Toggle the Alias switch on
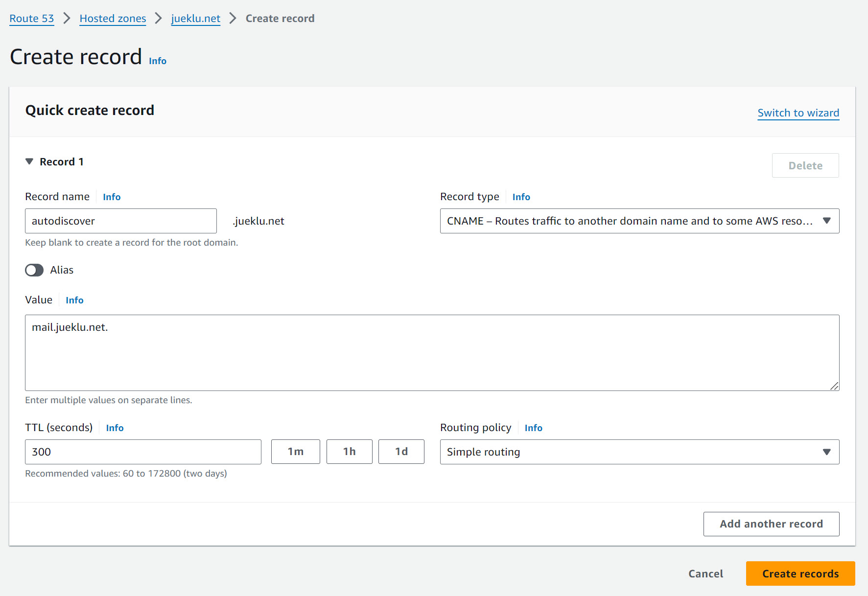The width and height of the screenshot is (868, 596). [x=34, y=270]
